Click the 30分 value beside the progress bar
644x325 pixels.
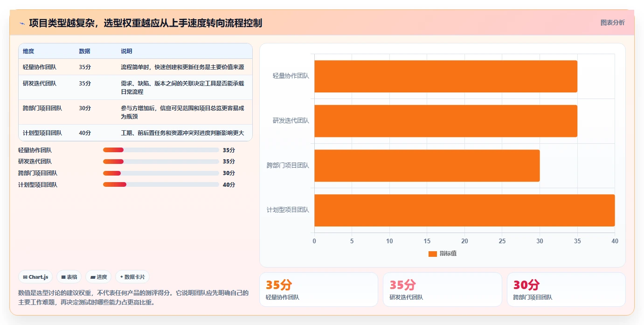pos(229,173)
